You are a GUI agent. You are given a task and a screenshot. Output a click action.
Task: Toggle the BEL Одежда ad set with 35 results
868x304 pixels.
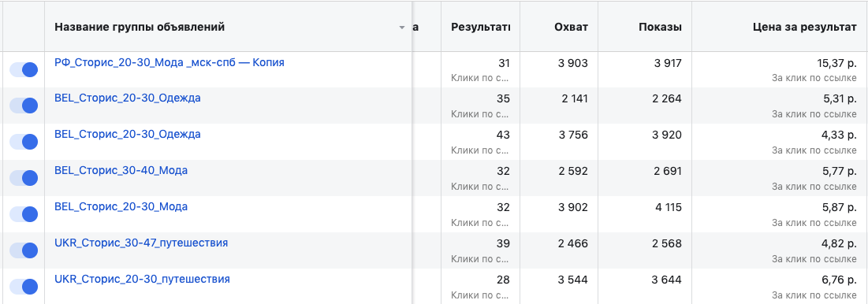click(x=24, y=106)
